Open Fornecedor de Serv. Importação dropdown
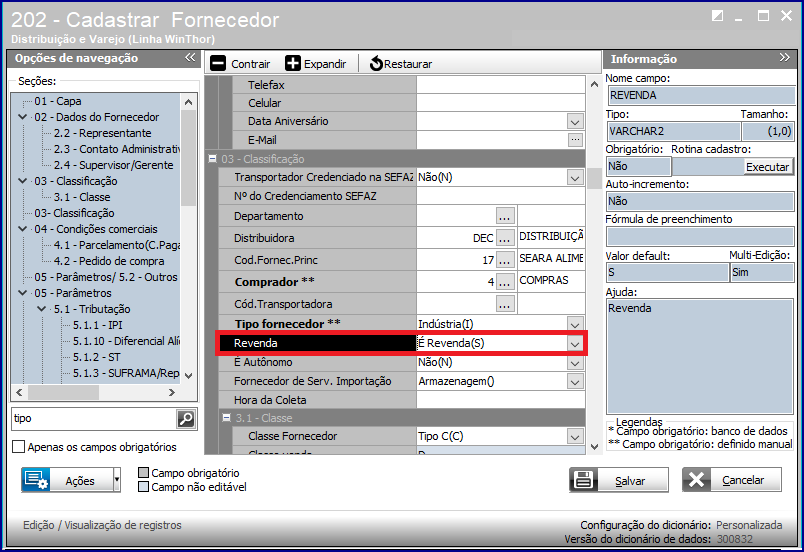The image size is (804, 552). click(575, 381)
